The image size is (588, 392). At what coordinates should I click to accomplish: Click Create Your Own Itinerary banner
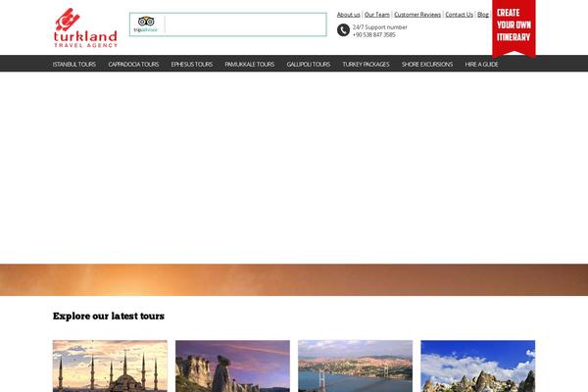click(x=514, y=27)
